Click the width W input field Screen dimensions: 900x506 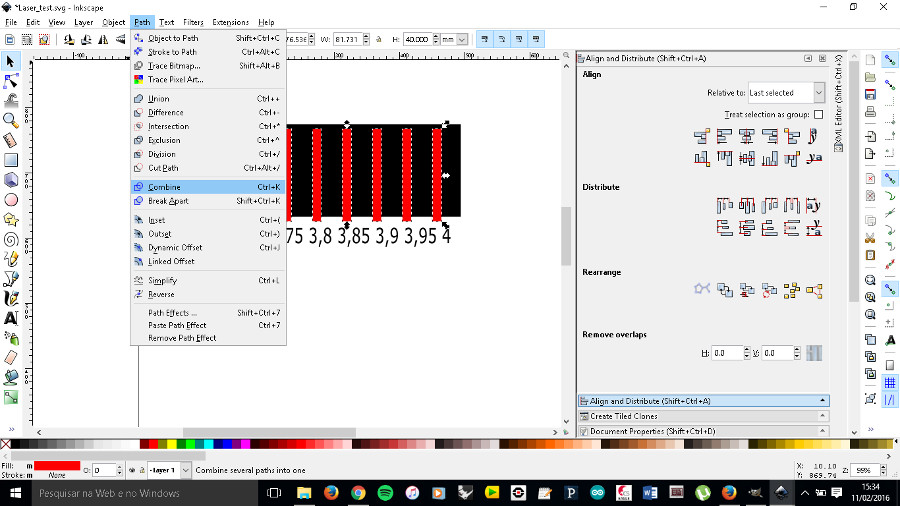click(347, 40)
